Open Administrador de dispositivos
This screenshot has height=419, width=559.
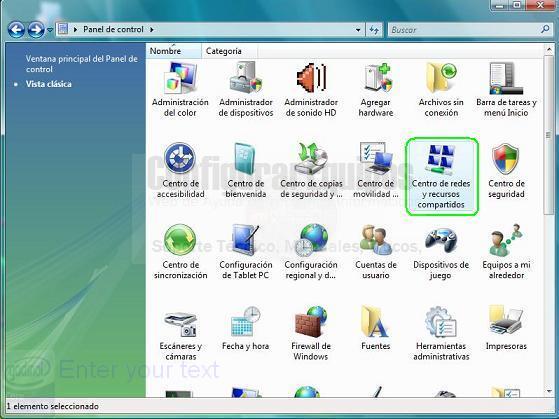(x=246, y=89)
